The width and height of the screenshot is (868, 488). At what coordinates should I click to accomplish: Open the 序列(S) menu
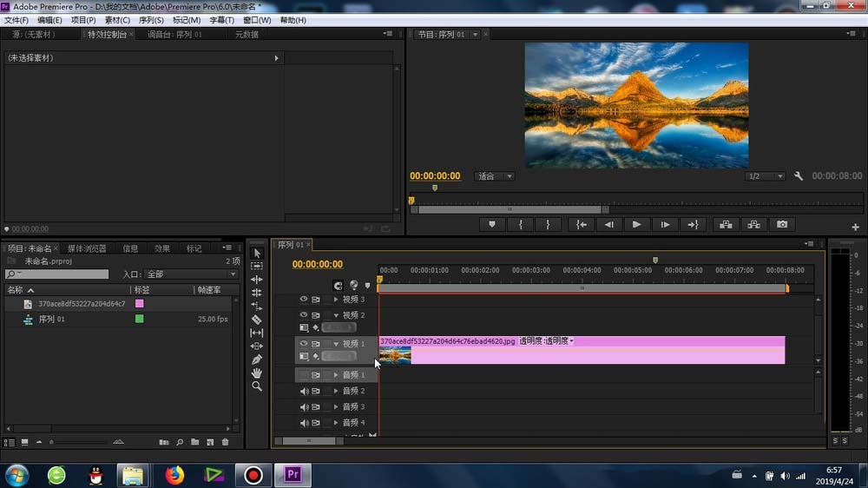pyautogui.click(x=151, y=20)
